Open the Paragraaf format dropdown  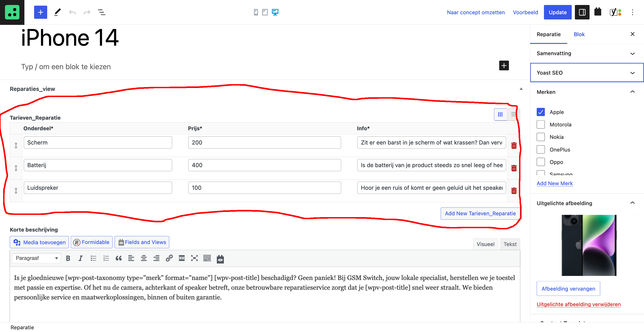tap(37, 258)
